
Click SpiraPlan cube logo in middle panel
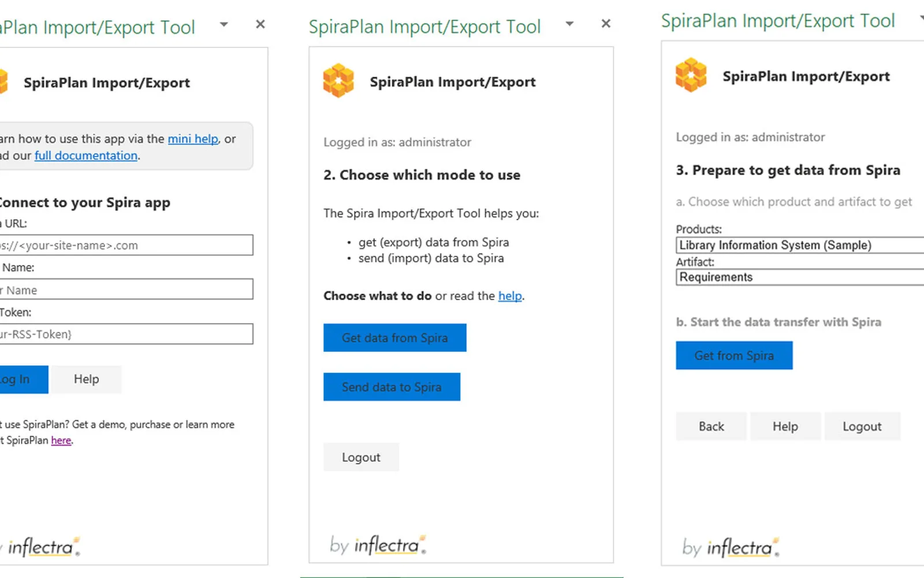click(338, 80)
